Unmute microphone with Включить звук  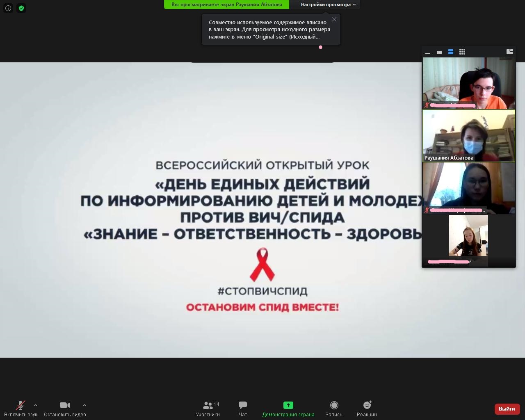pyautogui.click(x=21, y=409)
